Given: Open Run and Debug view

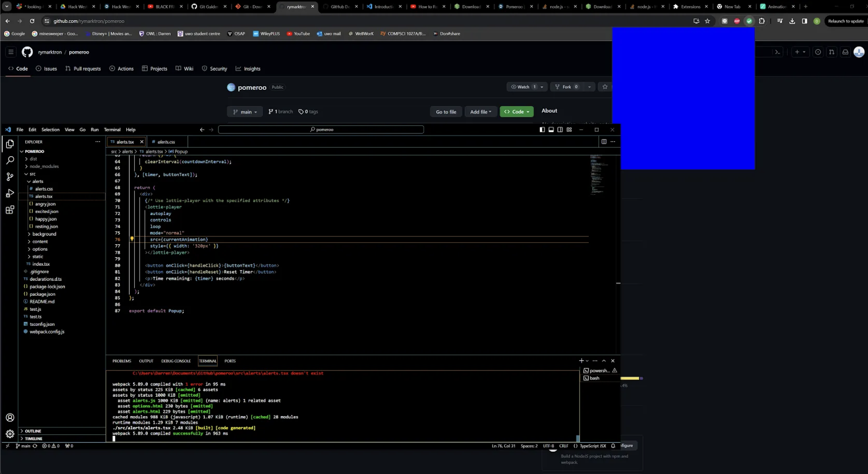Looking at the screenshot, I should coord(10,193).
